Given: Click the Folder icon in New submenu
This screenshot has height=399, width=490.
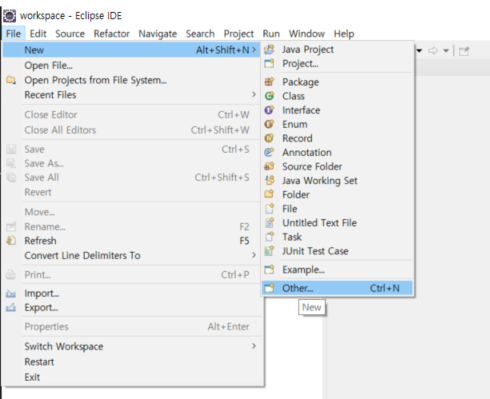Looking at the screenshot, I should tap(269, 194).
